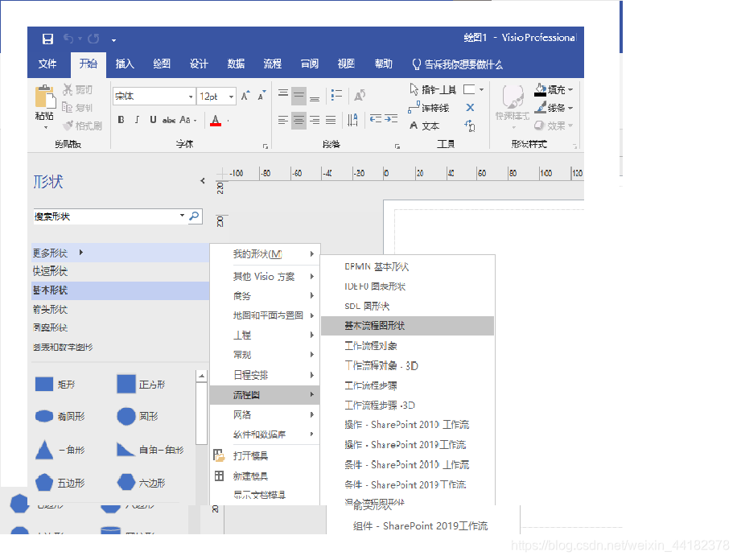The height and width of the screenshot is (560, 737).
Task: Pick the 矩形 rectangle shape
Action: click(56, 384)
